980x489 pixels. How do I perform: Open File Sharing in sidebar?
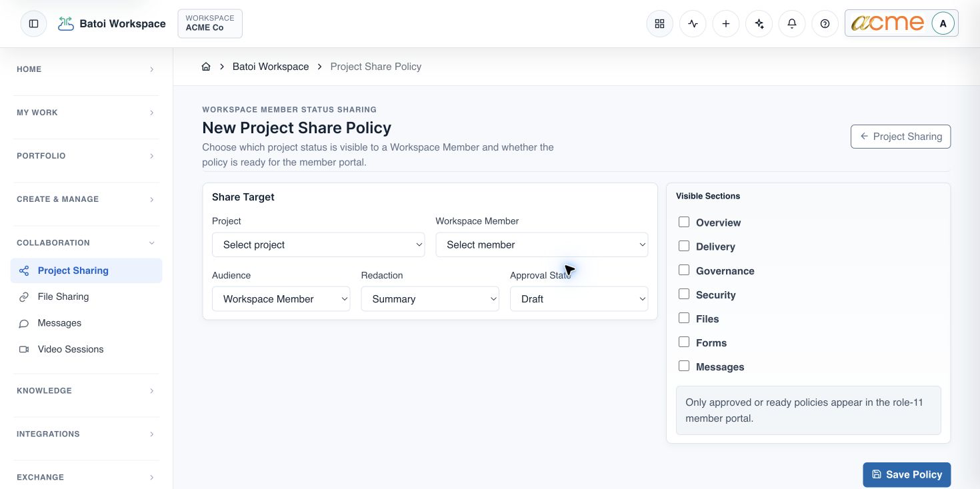tap(87, 296)
